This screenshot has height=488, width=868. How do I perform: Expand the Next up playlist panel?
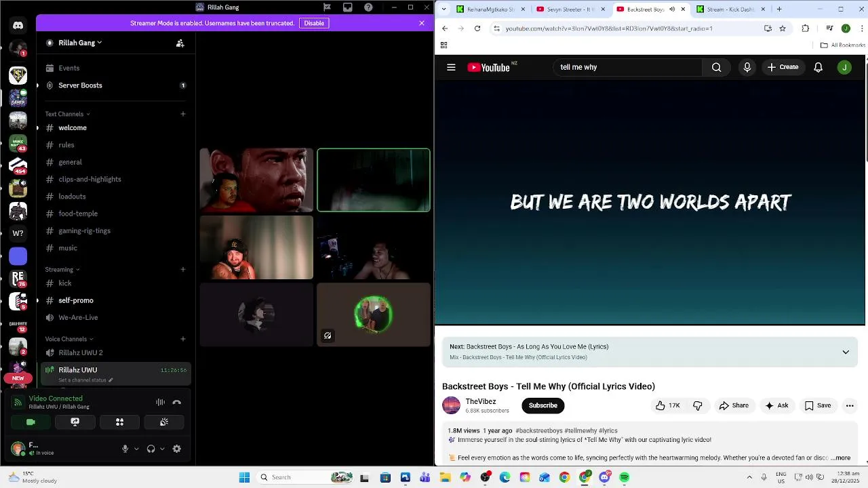point(846,352)
